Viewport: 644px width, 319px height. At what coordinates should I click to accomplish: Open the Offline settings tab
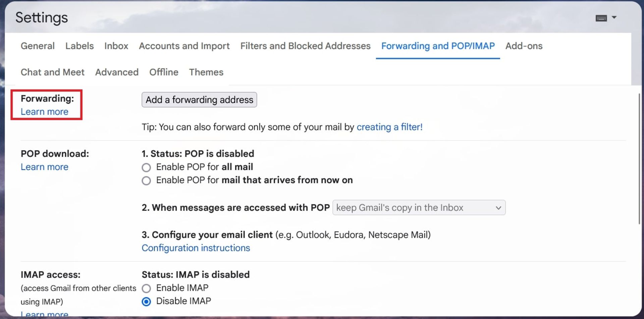coord(164,72)
